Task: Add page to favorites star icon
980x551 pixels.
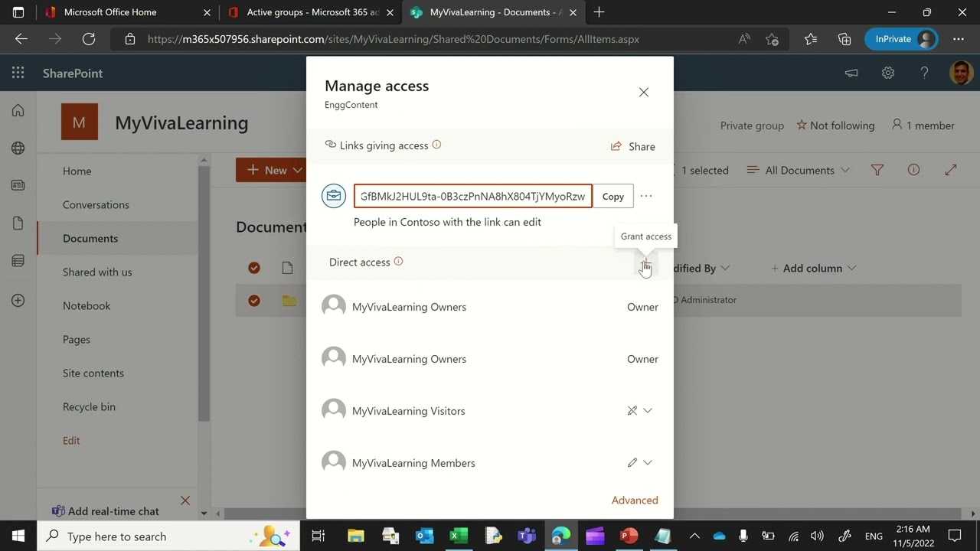Action: point(772,39)
